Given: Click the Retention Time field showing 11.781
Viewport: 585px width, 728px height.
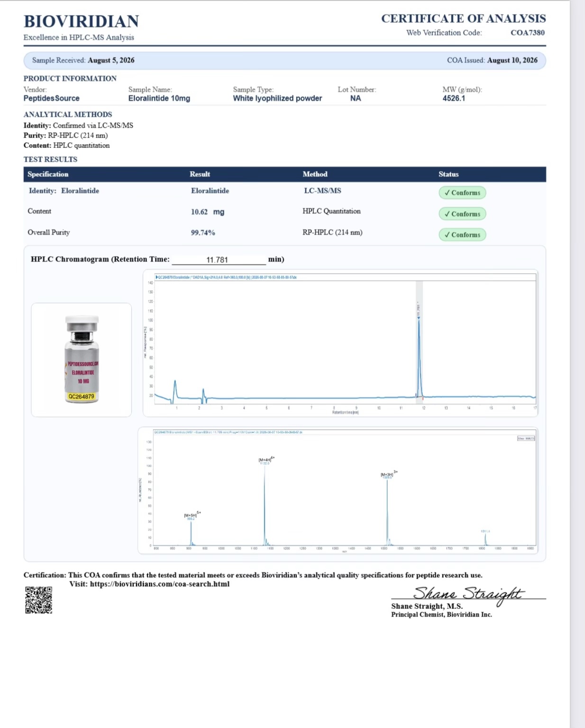Looking at the screenshot, I should tap(219, 259).
